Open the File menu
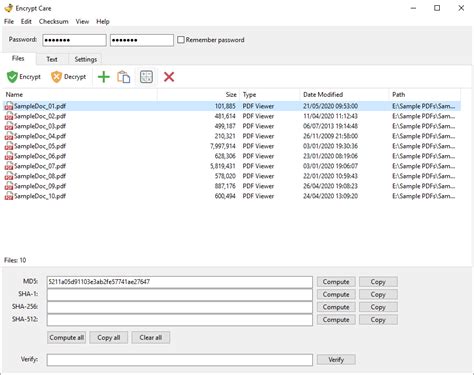Viewport: 474px width, 375px height. [x=9, y=22]
